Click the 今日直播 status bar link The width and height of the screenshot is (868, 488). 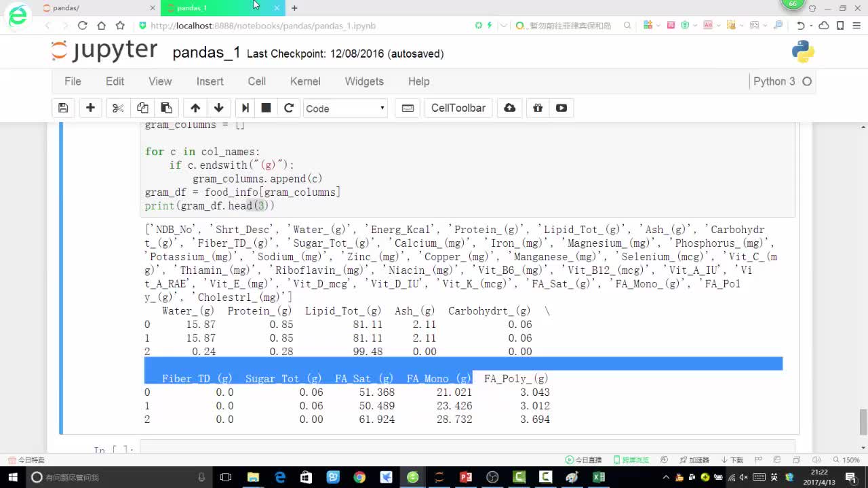tap(584, 460)
